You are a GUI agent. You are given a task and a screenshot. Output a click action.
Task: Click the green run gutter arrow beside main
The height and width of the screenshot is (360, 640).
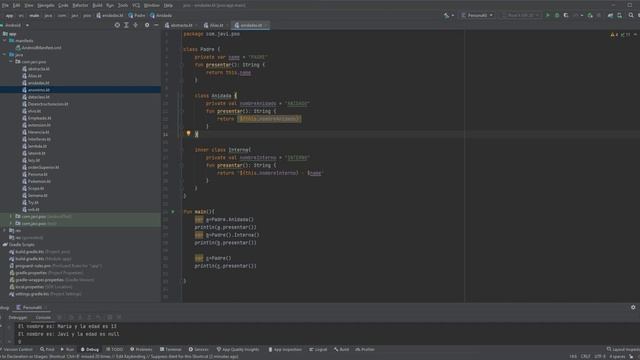pos(173,211)
